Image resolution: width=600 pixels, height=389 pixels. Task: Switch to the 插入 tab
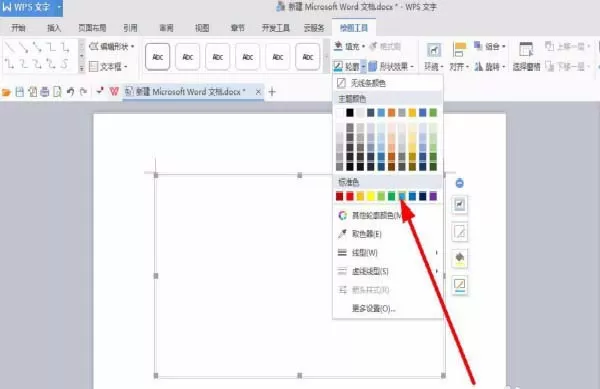(x=54, y=28)
